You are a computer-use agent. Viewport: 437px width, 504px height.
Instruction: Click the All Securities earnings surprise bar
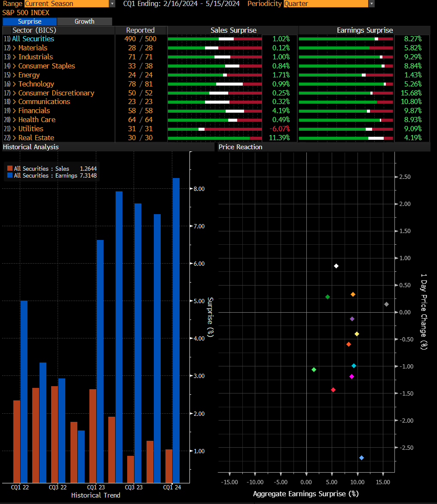coord(346,39)
